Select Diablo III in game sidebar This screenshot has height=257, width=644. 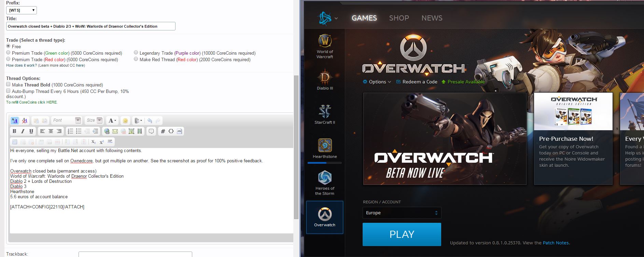coord(325,80)
